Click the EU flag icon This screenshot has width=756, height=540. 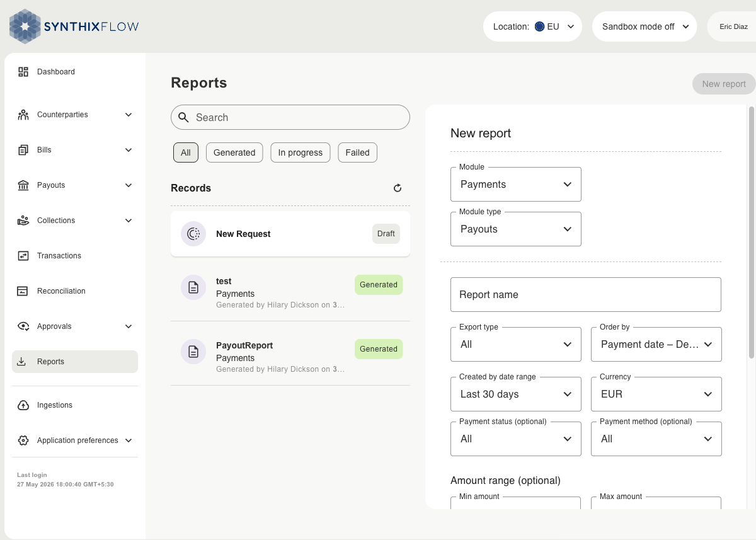tap(539, 26)
